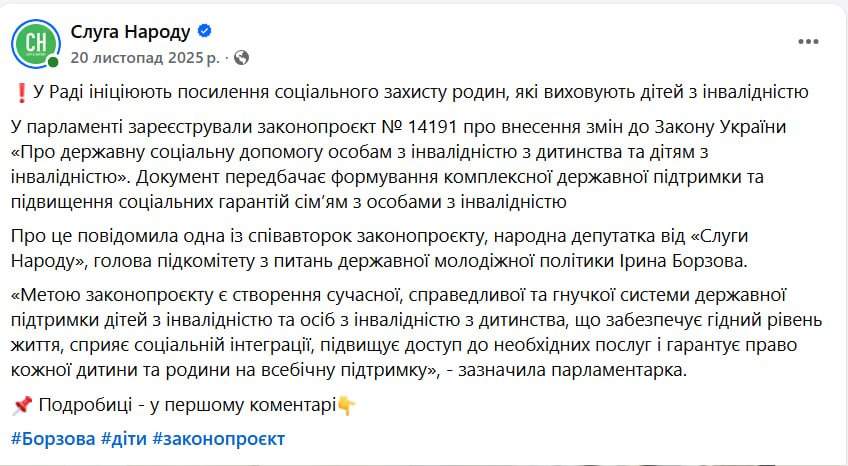
Task: Click the Слуга Народу profile avatar
Action: click(x=35, y=43)
